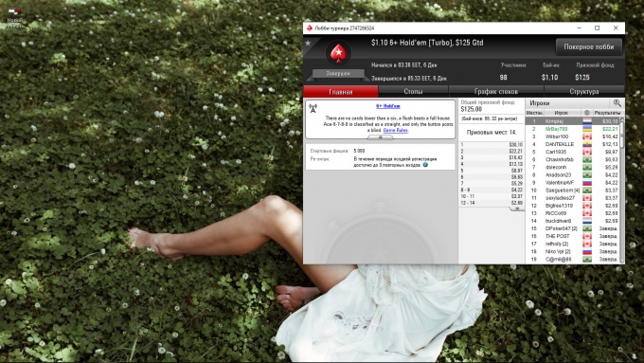Select player Niko Vpl [2] in the list
The image size is (644, 363).
tap(572, 251)
